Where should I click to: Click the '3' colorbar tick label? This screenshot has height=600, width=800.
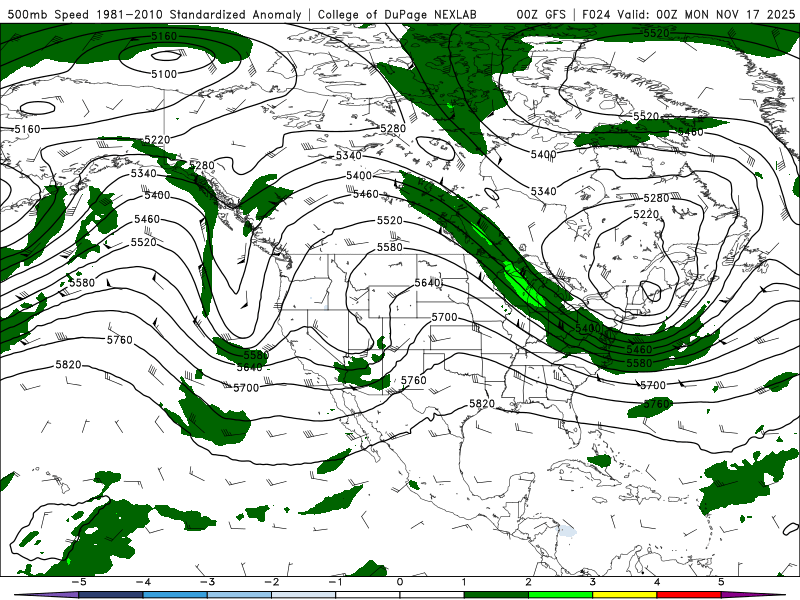coord(592,582)
